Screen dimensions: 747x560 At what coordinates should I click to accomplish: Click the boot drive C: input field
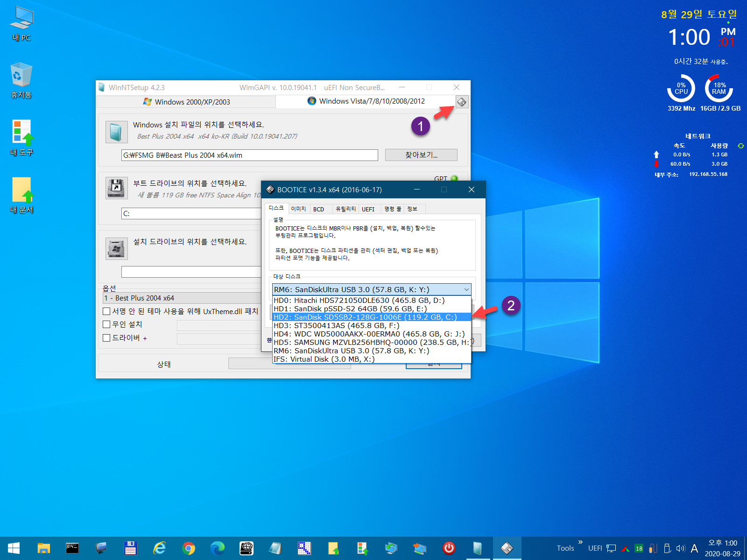coord(191,213)
